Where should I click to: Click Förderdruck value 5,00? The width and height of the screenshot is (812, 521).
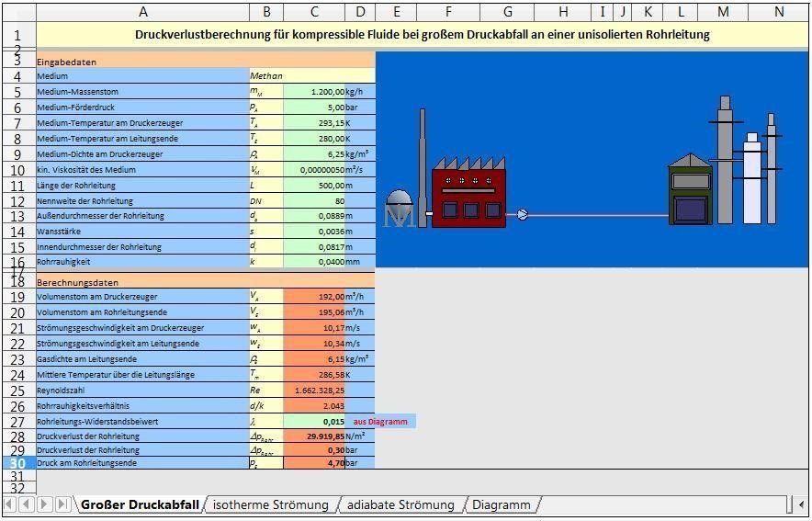[x=314, y=108]
